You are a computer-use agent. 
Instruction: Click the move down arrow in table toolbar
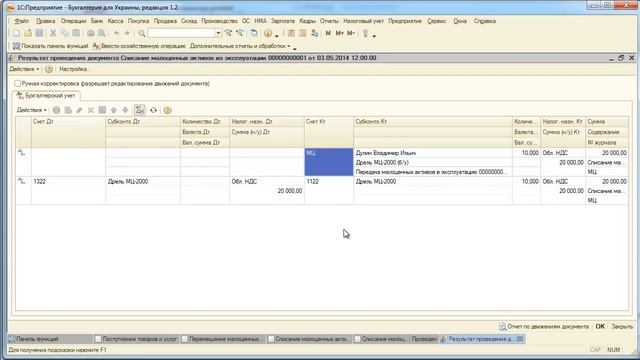coord(125,110)
